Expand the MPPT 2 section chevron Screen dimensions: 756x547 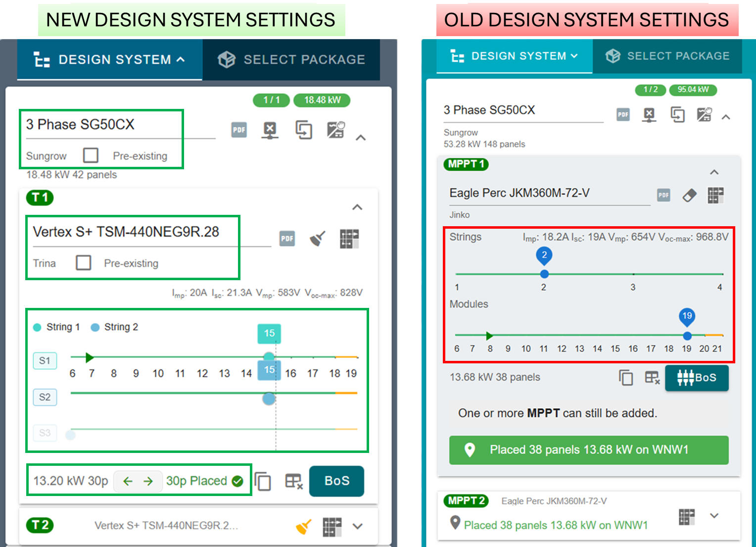coord(714,516)
